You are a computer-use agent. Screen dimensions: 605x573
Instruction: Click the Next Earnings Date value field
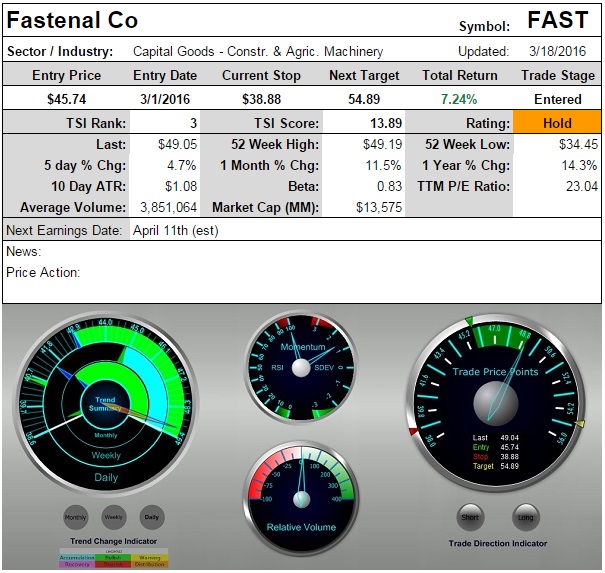click(x=175, y=230)
